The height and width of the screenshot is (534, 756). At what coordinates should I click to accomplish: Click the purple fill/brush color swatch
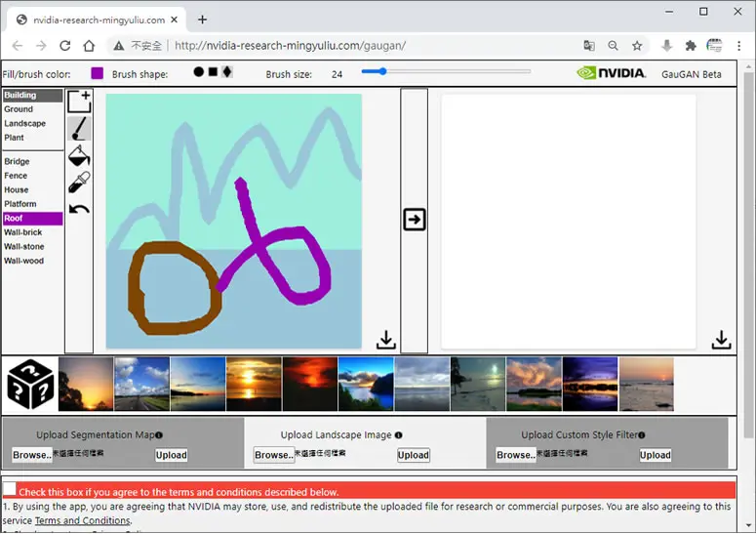98,73
